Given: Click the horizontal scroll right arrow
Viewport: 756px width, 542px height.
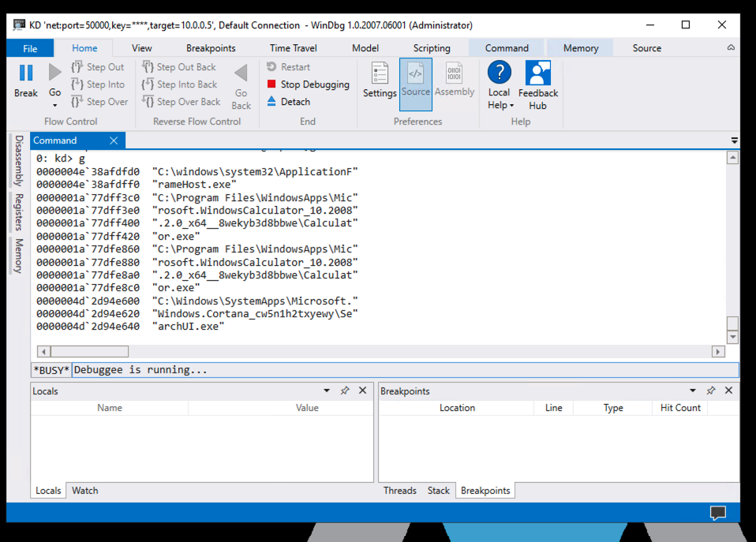Looking at the screenshot, I should point(718,352).
